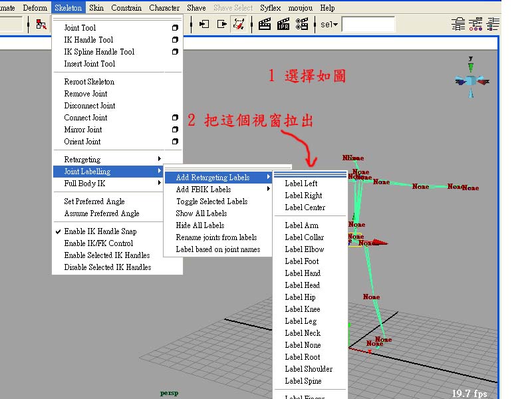Choose Enable Selected IK Handles
This screenshot has width=532, height=399.
(x=107, y=255)
